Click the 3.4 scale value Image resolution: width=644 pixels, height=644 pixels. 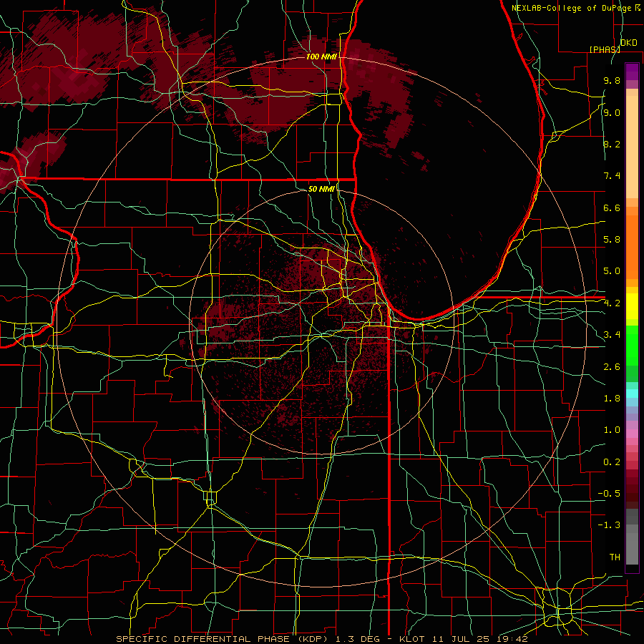612,335
